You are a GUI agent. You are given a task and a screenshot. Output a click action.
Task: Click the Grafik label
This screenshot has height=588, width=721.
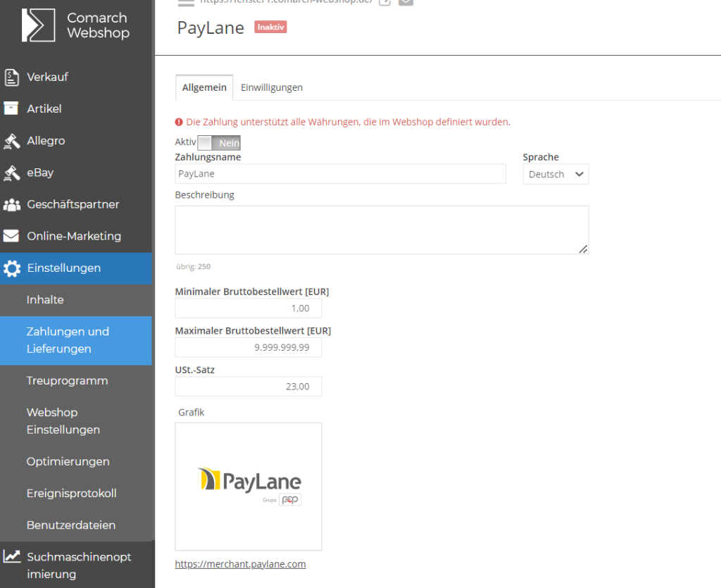[x=192, y=413]
